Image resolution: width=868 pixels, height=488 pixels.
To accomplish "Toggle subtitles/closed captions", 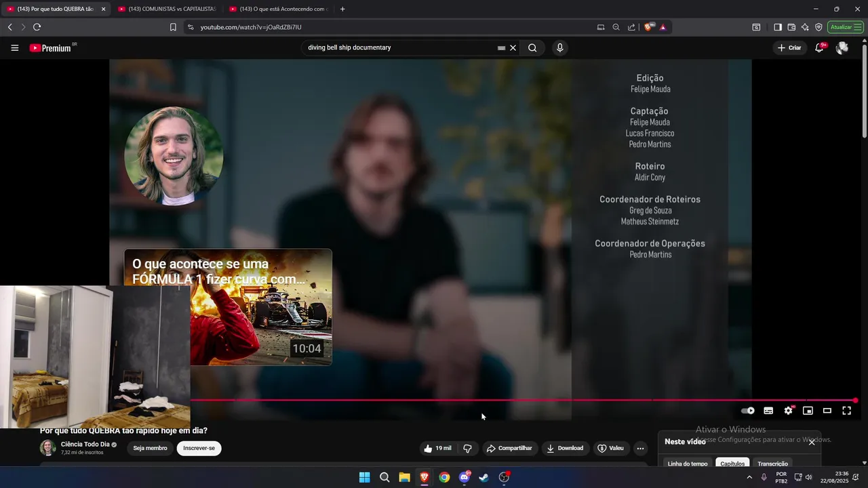I will point(768,411).
